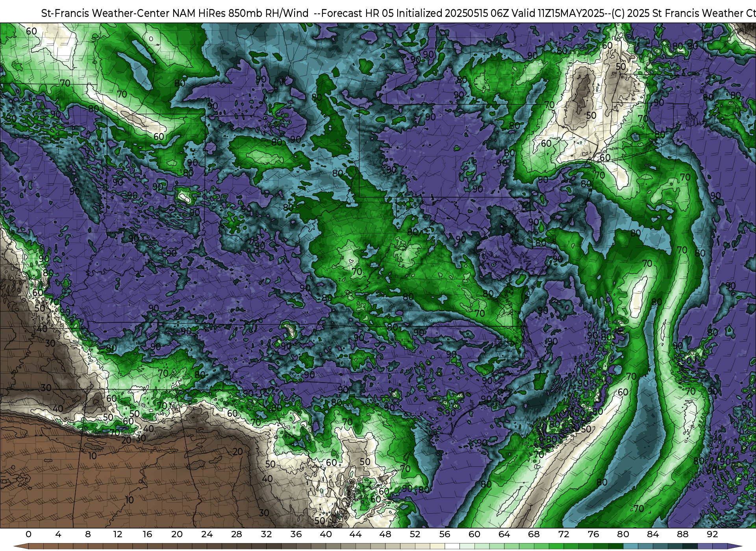Select colorbar tick label 36
The height and width of the screenshot is (551, 756).
pyautogui.click(x=296, y=534)
